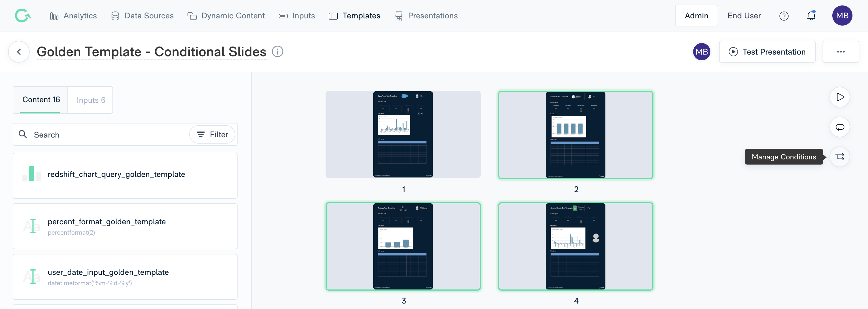Click text icon beside user_date_input item
The height and width of the screenshot is (309, 868).
point(32,277)
